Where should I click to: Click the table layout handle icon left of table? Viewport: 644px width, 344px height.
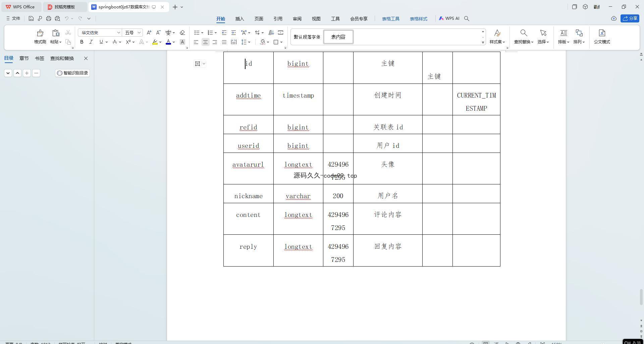pyautogui.click(x=198, y=64)
